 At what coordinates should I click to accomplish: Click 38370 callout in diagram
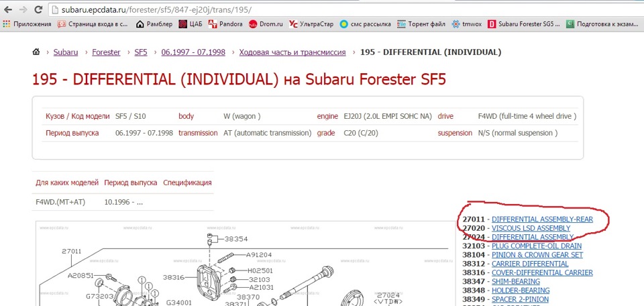coord(248,296)
